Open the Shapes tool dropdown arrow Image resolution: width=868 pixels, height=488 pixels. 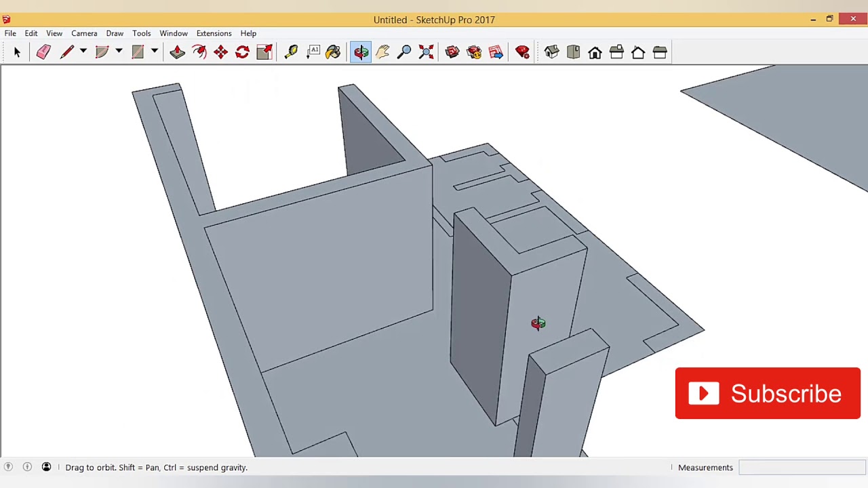[x=155, y=52]
